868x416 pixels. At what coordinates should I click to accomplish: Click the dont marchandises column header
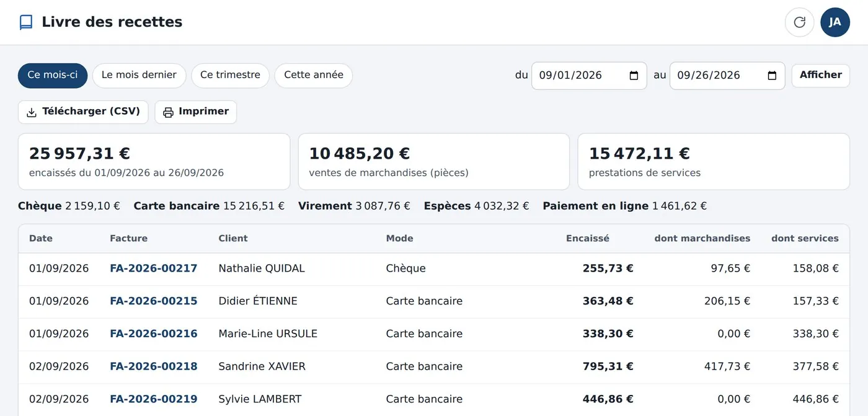[x=702, y=238]
